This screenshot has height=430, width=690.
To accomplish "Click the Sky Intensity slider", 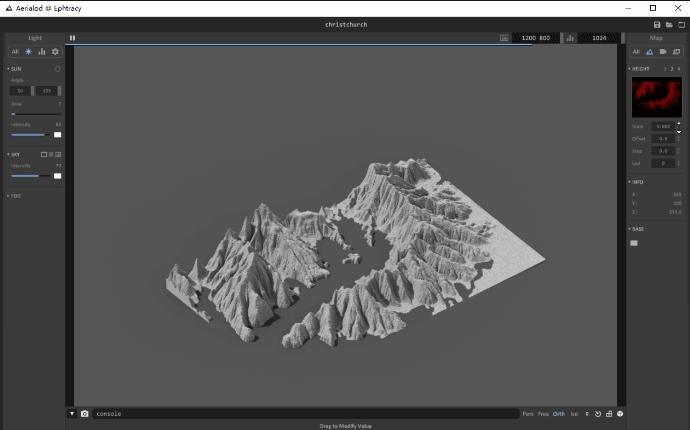I will [x=30, y=175].
